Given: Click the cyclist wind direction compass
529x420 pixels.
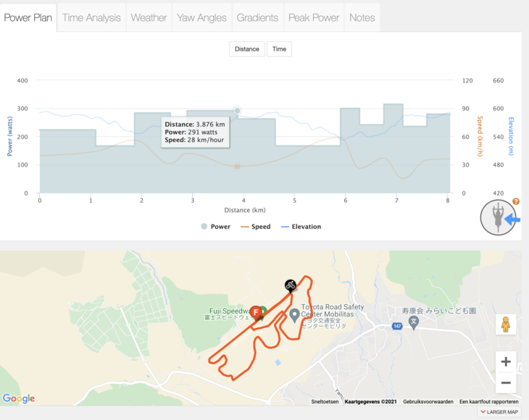Looking at the screenshot, I should (498, 217).
